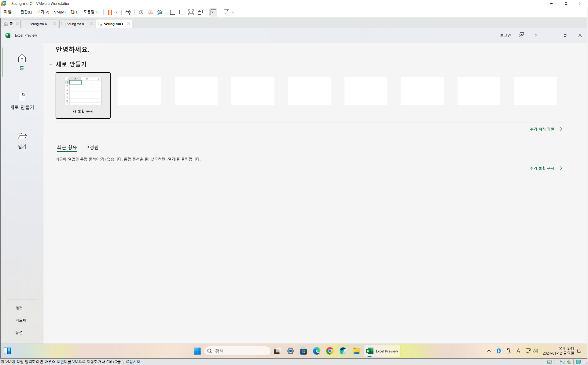Open the stretch guest dropdown arrow
The image size is (588, 365).
tap(233, 12)
